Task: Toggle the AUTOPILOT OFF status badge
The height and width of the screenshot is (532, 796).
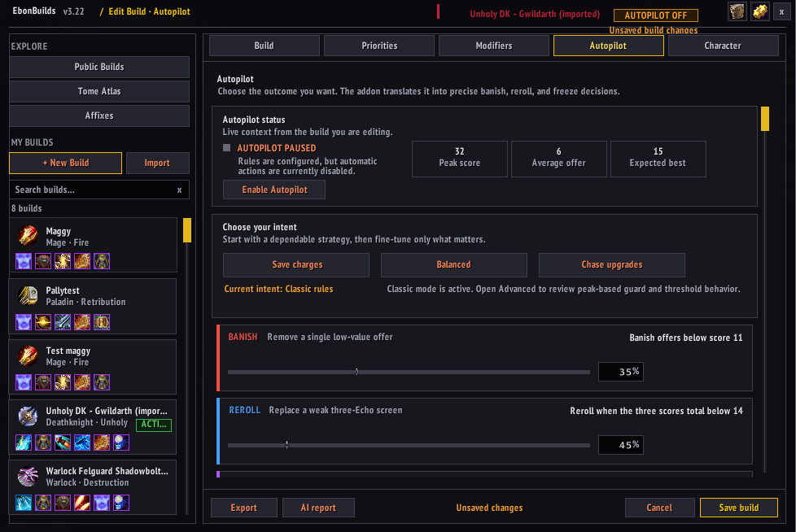Action: pyautogui.click(x=655, y=15)
